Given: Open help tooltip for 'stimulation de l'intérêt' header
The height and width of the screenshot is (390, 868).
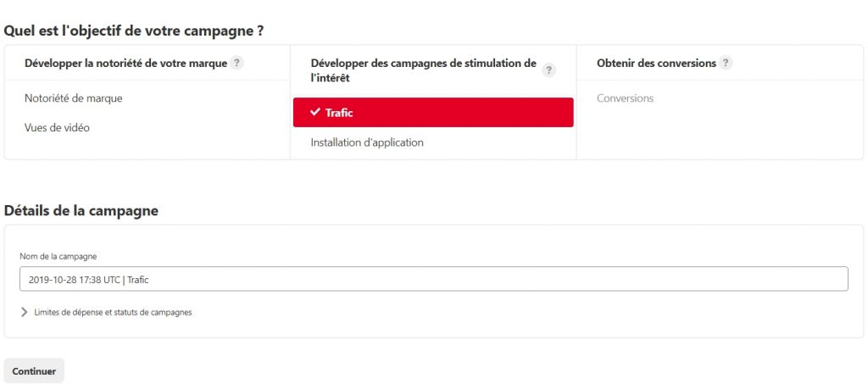Looking at the screenshot, I should (x=551, y=70).
